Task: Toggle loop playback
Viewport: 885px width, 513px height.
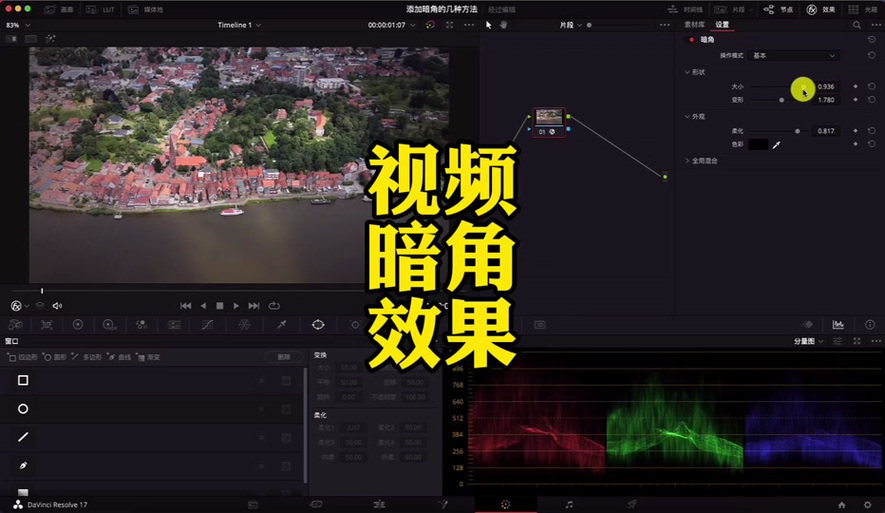Action: tap(274, 306)
